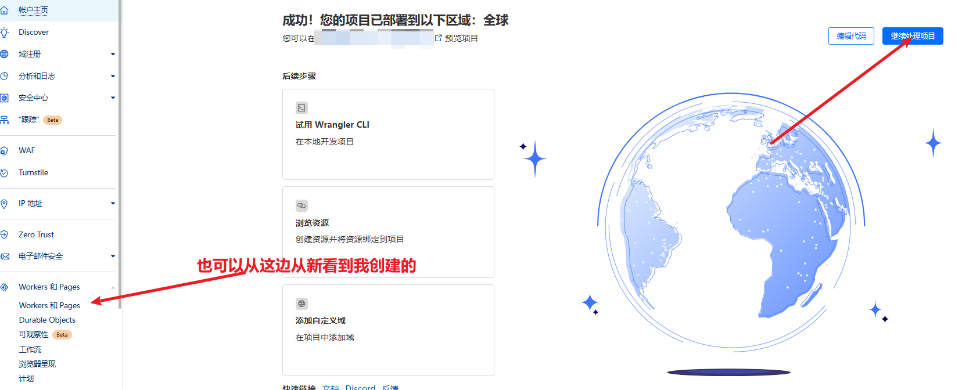
Task: Expand the 分析和日志 dropdown arrow
Action: pyautogui.click(x=113, y=76)
